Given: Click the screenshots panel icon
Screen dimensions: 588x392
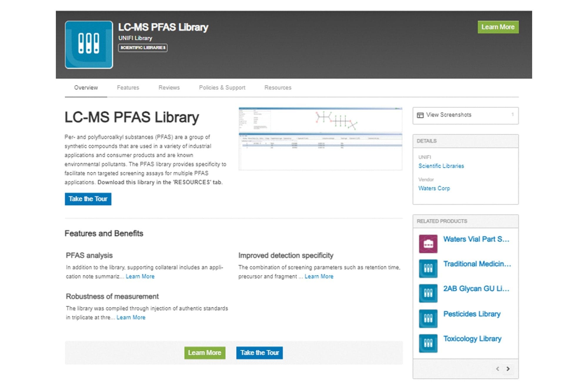Looking at the screenshot, I should (x=420, y=115).
